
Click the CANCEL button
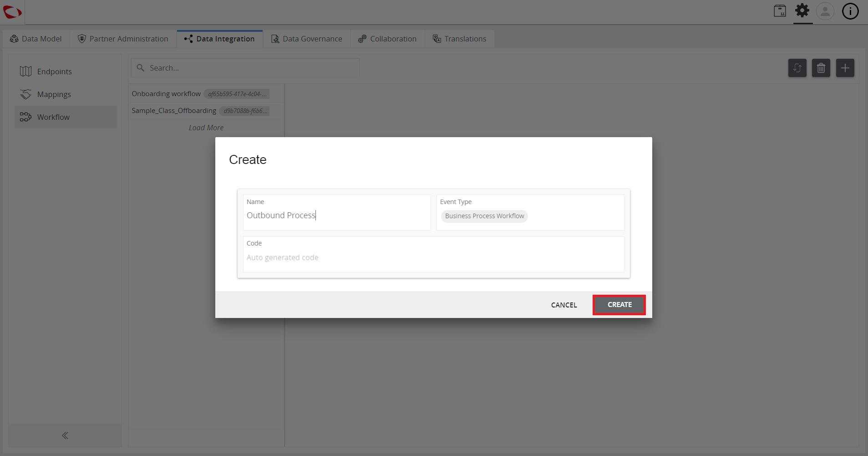click(x=564, y=305)
